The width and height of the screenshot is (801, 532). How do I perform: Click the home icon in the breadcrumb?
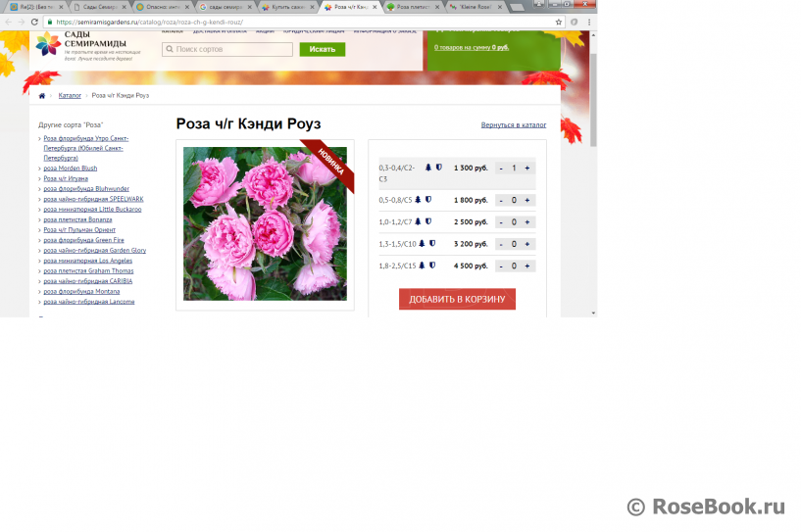click(x=41, y=96)
